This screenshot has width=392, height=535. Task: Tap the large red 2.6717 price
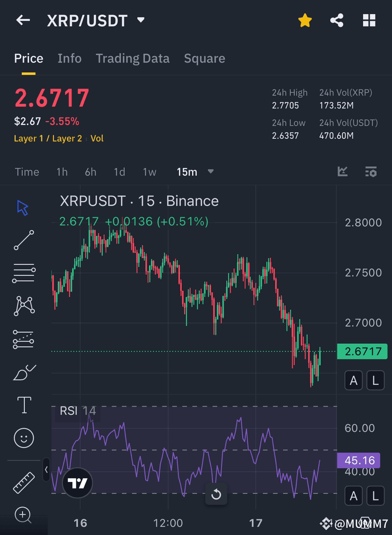52,98
